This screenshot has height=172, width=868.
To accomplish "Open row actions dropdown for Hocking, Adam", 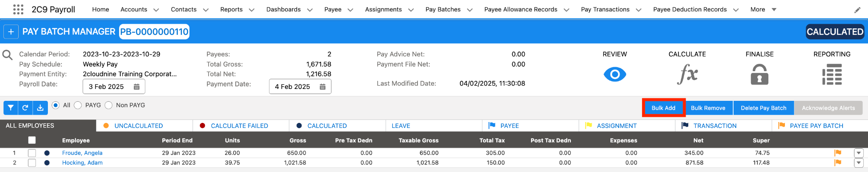I will point(859,163).
